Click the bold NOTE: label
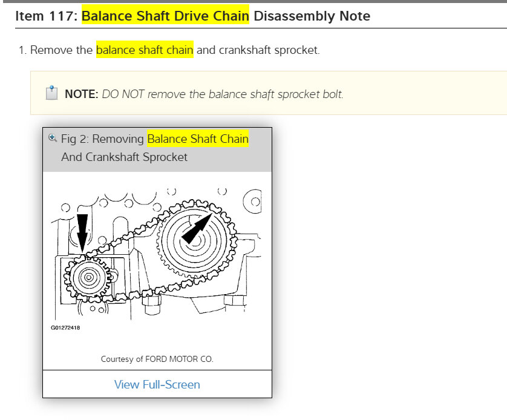This screenshot has height=420, width=507. pos(81,94)
